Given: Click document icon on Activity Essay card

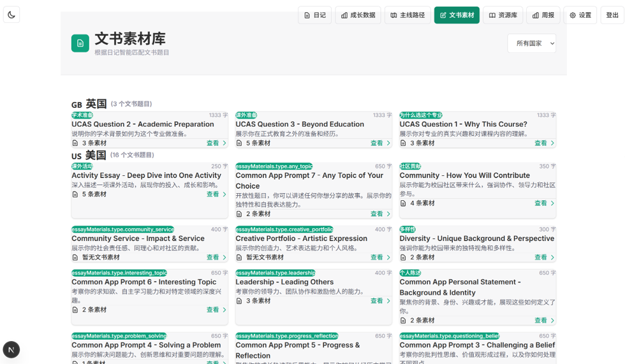Looking at the screenshot, I should click(75, 194).
